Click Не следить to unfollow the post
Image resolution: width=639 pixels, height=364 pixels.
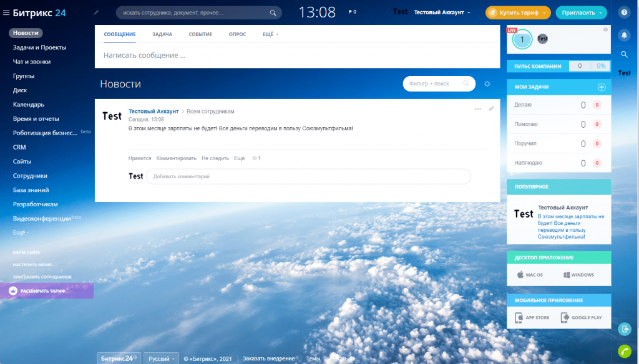(x=215, y=158)
